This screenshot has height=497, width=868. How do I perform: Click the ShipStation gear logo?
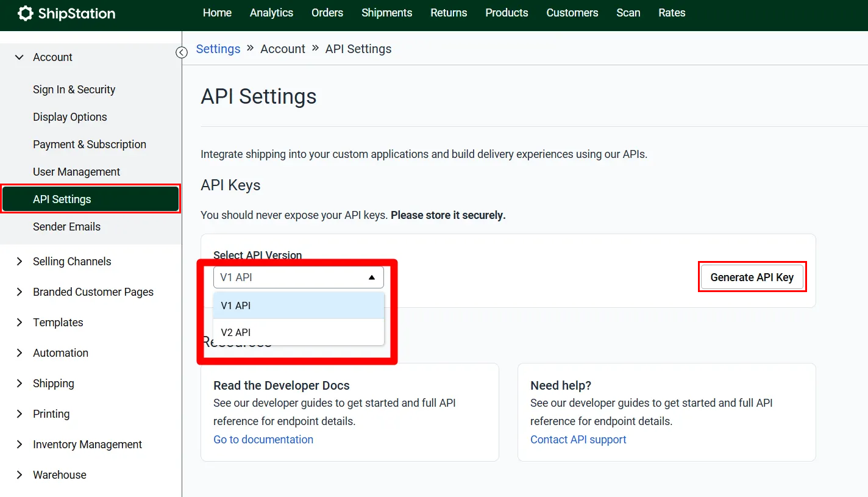pyautogui.click(x=26, y=13)
